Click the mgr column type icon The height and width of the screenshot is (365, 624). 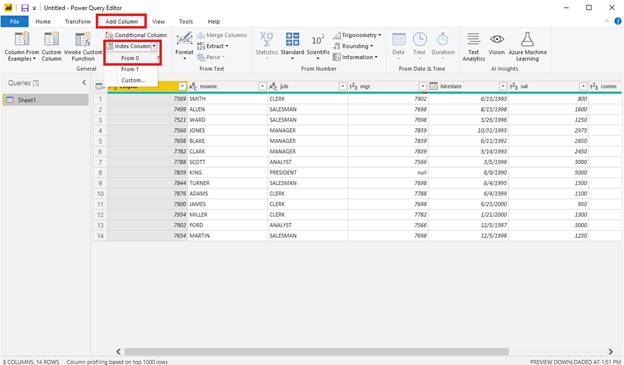pos(353,86)
